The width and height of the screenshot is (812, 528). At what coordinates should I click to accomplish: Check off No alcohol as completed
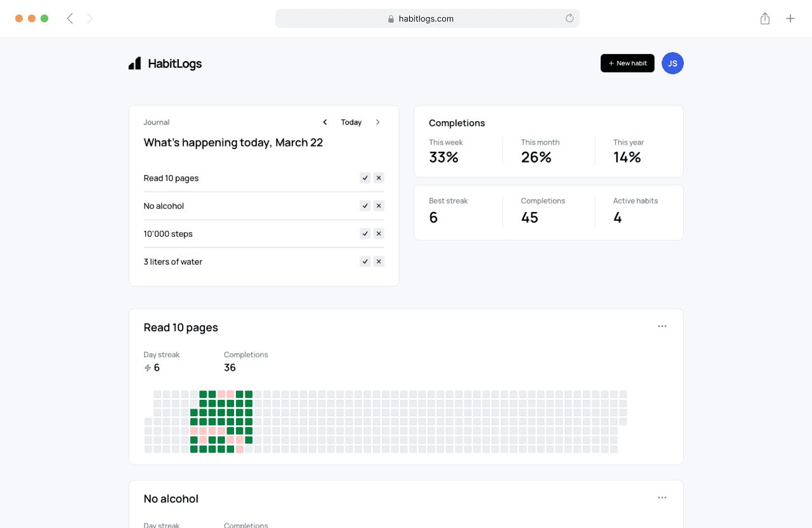pos(365,206)
